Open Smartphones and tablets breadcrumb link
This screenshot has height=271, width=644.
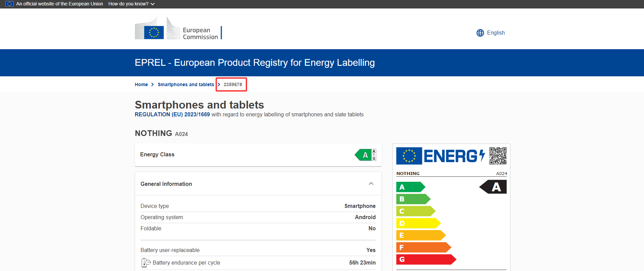tap(186, 84)
